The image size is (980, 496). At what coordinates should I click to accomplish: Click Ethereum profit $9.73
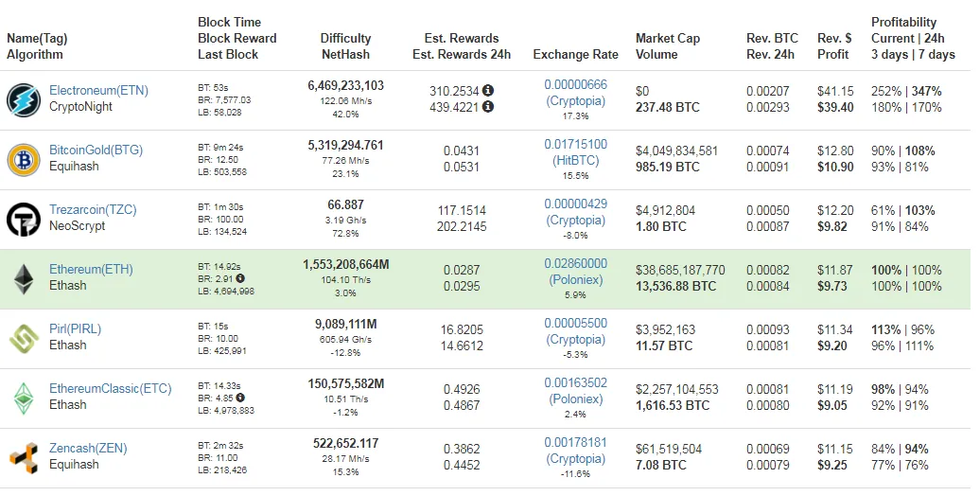click(831, 286)
